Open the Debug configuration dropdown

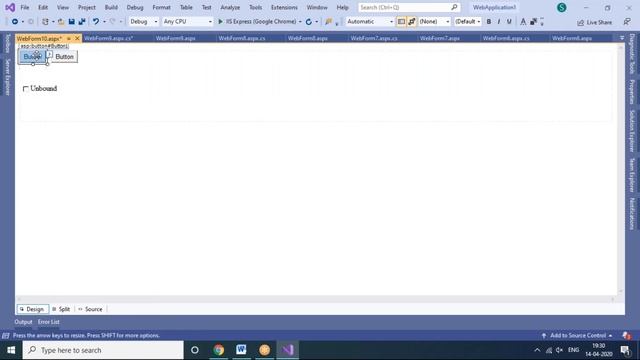[x=143, y=22]
